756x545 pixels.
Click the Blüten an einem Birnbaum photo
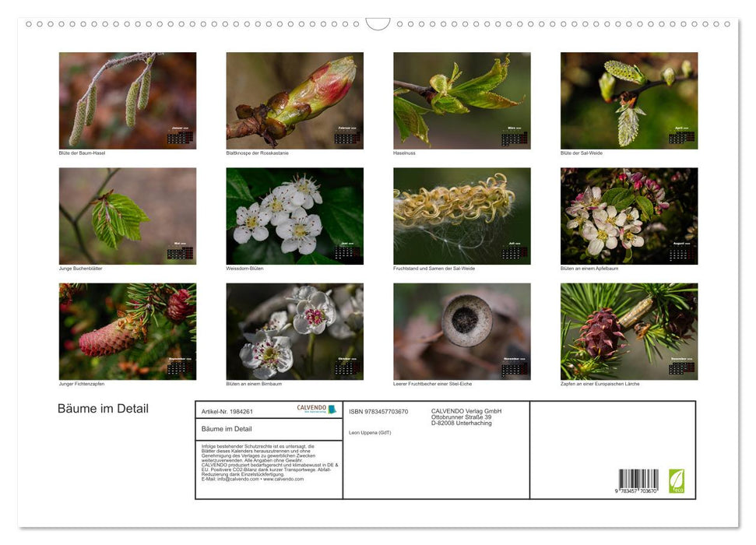pos(294,331)
